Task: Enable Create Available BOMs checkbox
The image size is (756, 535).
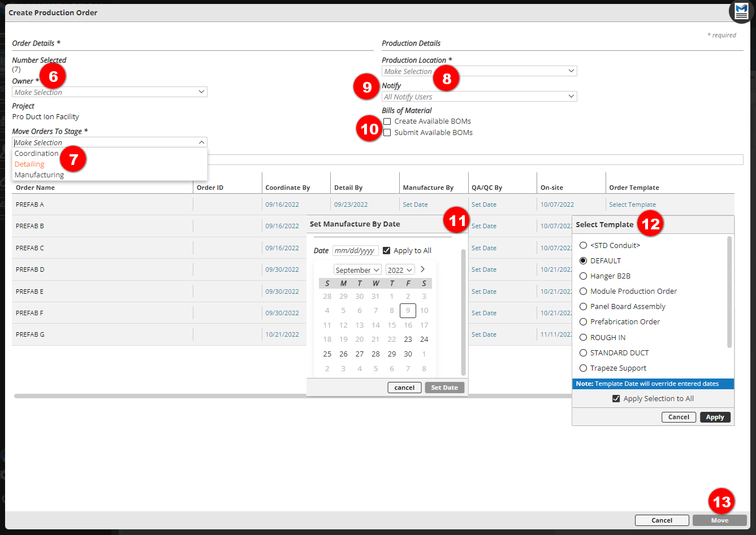Action: [387, 121]
